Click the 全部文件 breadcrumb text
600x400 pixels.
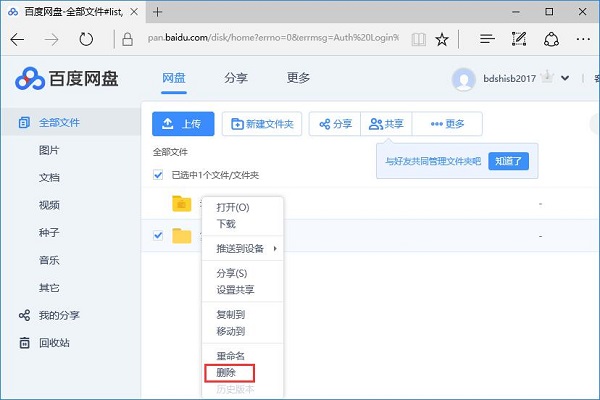point(170,152)
